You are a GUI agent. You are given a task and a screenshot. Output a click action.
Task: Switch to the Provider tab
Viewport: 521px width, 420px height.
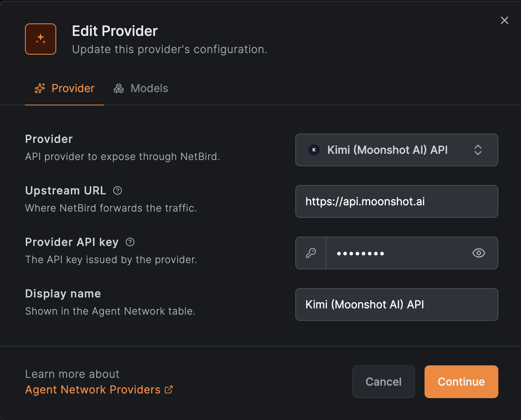(64, 88)
